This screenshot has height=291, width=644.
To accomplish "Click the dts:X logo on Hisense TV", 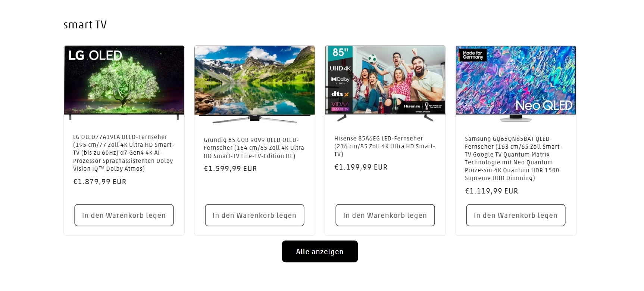I will pos(340,94).
